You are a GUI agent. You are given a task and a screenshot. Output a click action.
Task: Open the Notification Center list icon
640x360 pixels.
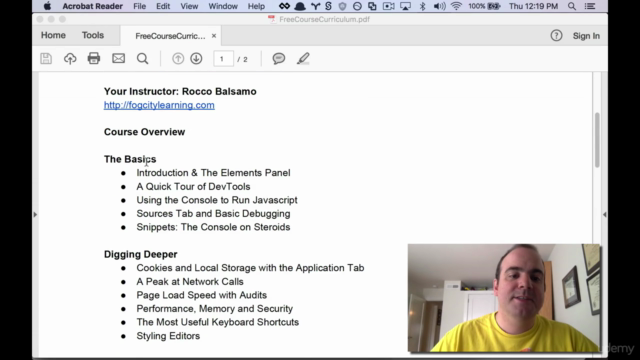pos(590,6)
